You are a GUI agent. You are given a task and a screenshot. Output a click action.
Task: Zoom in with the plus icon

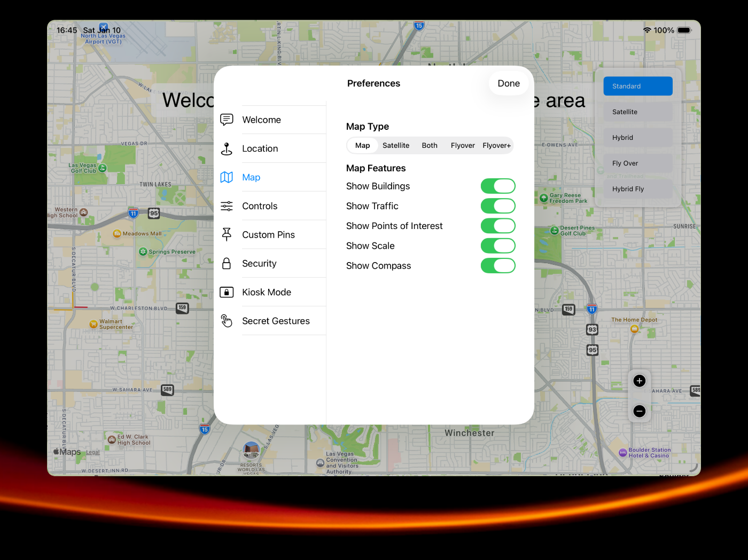click(639, 381)
